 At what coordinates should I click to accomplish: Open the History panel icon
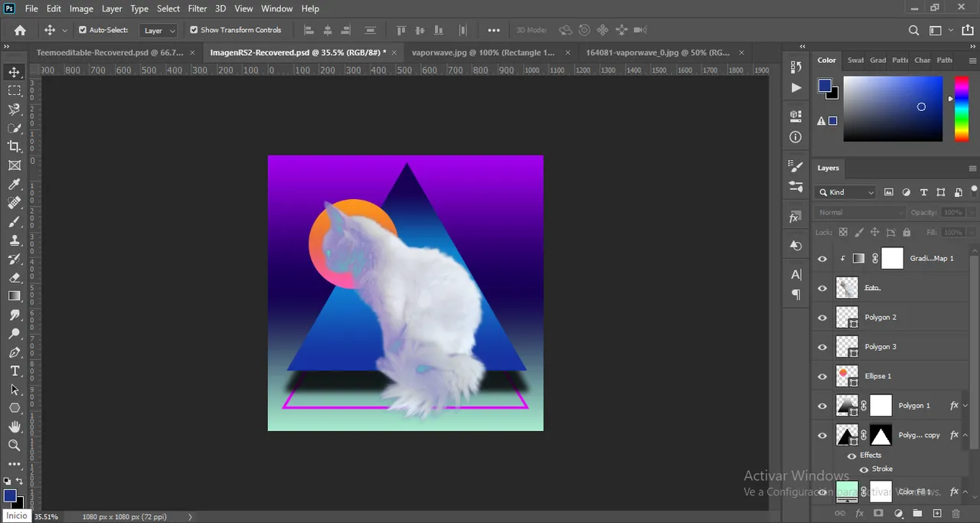pyautogui.click(x=796, y=67)
